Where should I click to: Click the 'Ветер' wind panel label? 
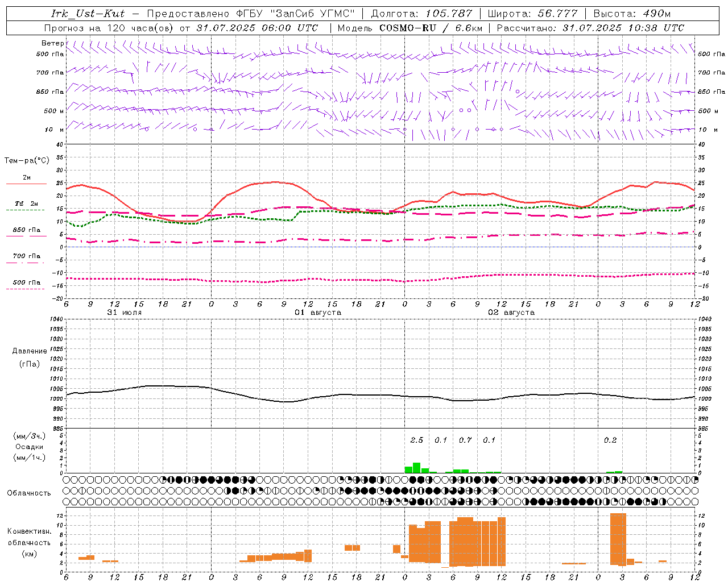pyautogui.click(x=52, y=43)
